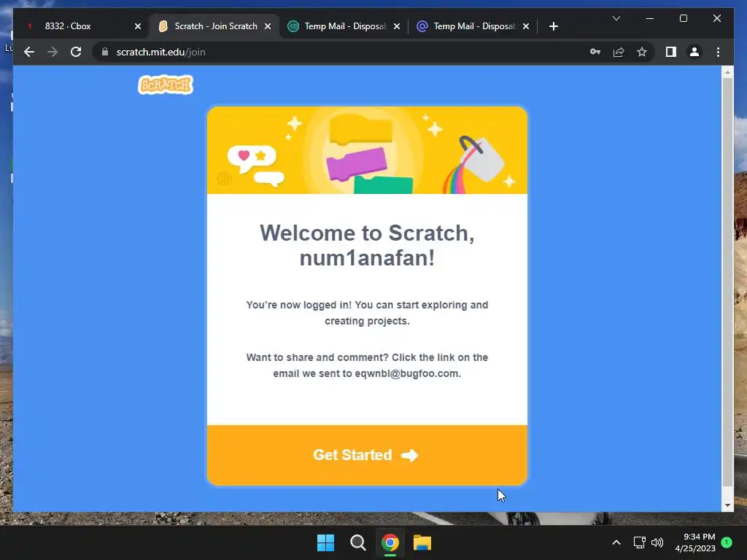The image size is (747, 560).
Task: Close the Scratch - Join Scratch tab
Action: click(268, 26)
